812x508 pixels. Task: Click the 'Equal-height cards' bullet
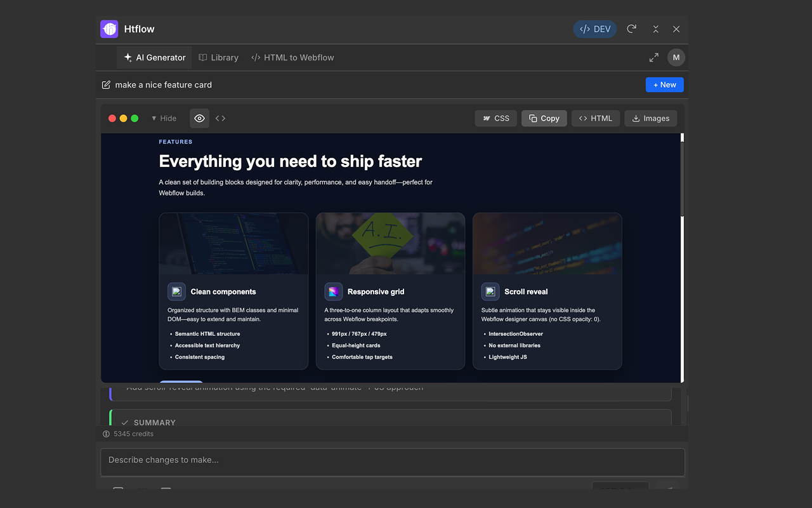coord(356,345)
